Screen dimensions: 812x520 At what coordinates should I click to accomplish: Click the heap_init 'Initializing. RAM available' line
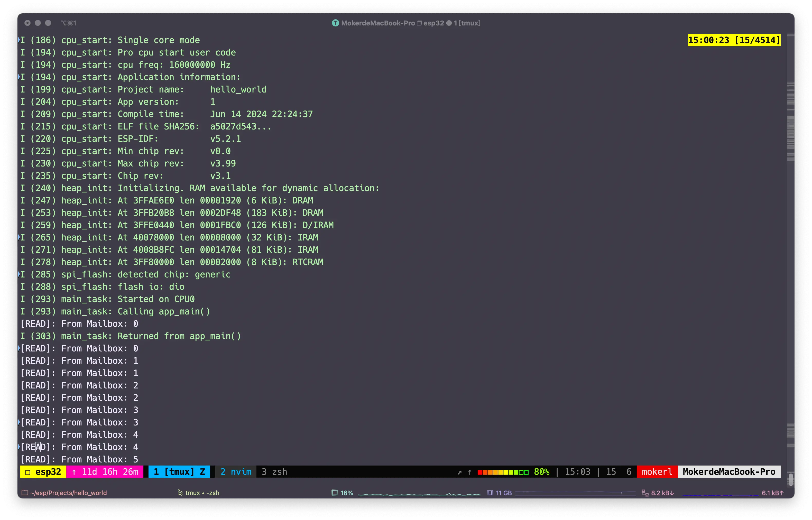tap(200, 188)
